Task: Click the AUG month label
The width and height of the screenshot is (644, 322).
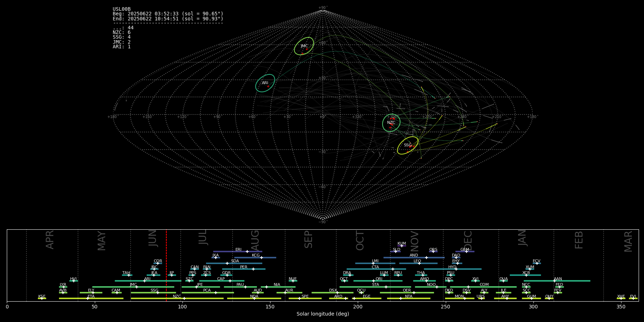Action: pyautogui.click(x=255, y=240)
